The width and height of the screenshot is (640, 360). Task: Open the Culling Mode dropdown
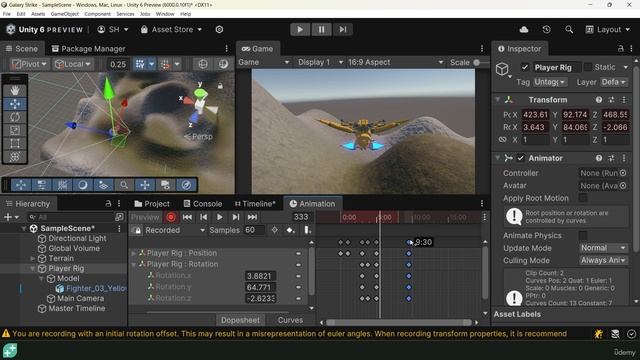coord(603,260)
